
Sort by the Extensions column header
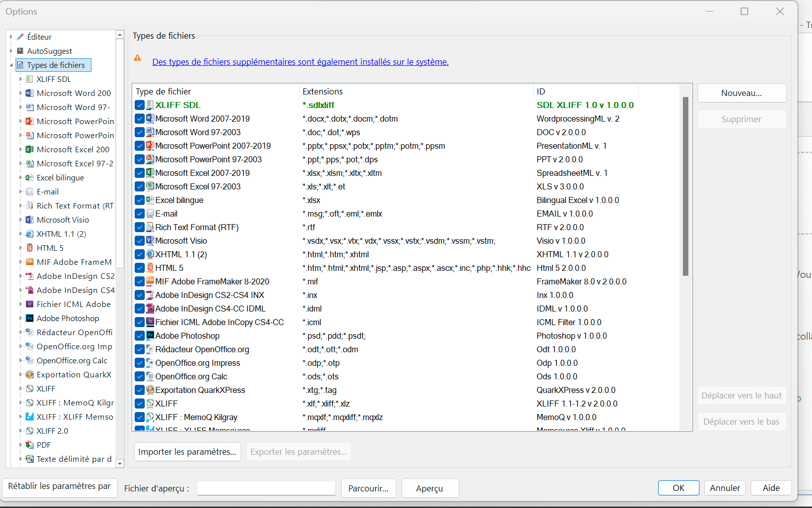pos(416,91)
